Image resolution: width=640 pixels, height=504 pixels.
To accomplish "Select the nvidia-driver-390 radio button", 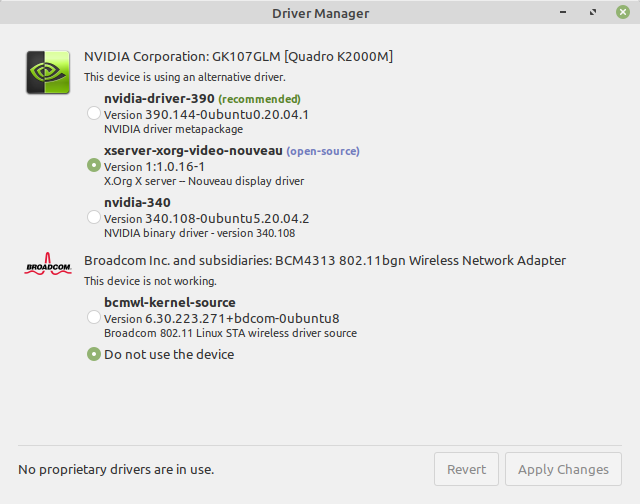I will (94, 113).
